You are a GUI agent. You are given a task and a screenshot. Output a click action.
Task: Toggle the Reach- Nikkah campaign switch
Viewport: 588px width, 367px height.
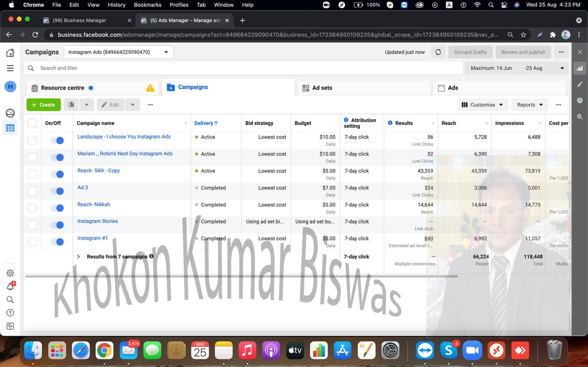click(57, 208)
